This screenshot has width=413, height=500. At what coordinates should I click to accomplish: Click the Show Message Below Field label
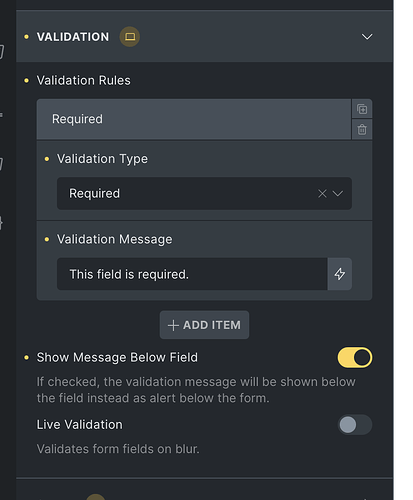tap(117, 358)
